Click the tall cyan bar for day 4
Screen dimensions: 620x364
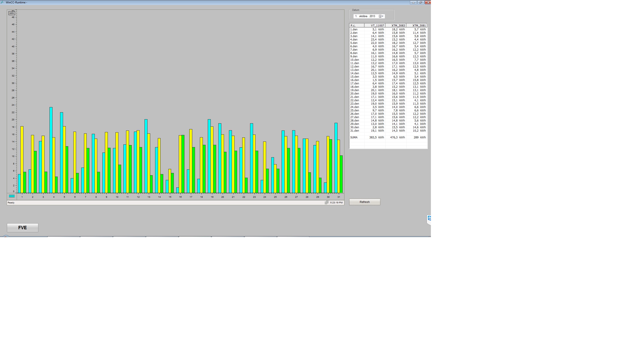point(51,150)
